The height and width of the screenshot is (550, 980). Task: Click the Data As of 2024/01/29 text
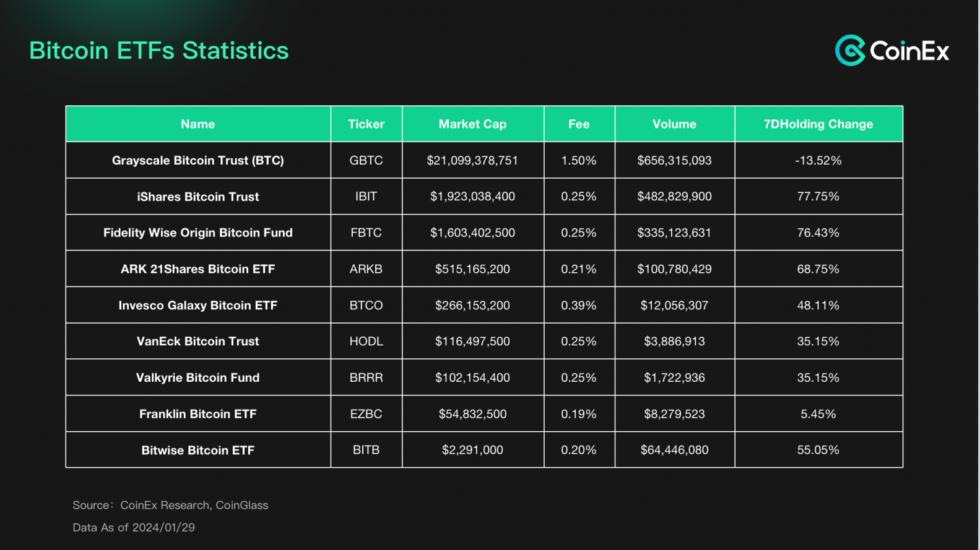pyautogui.click(x=134, y=527)
